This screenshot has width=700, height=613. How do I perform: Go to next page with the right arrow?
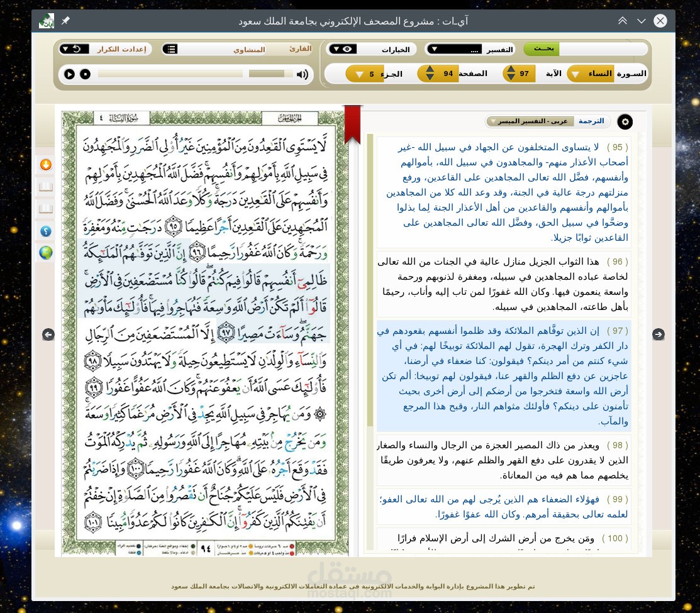pos(658,334)
